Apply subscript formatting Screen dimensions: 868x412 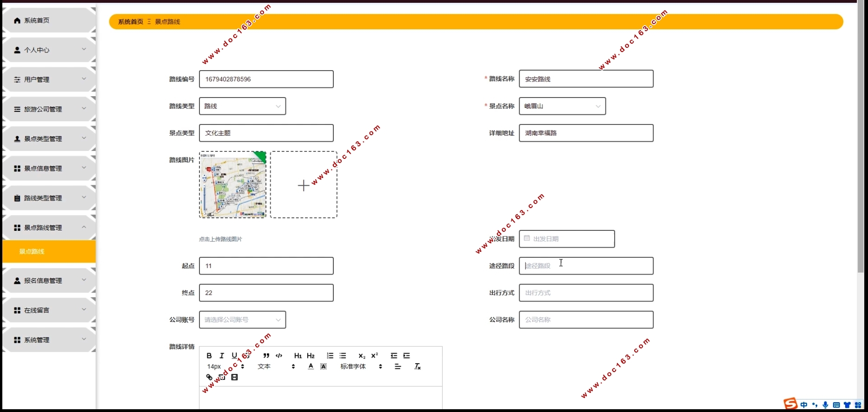point(362,356)
